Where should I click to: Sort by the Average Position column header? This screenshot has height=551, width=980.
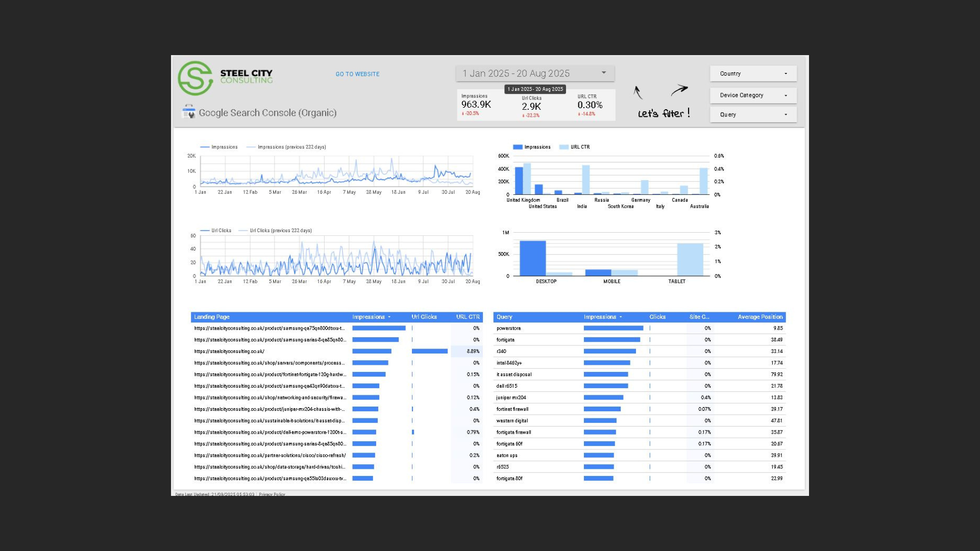point(759,317)
